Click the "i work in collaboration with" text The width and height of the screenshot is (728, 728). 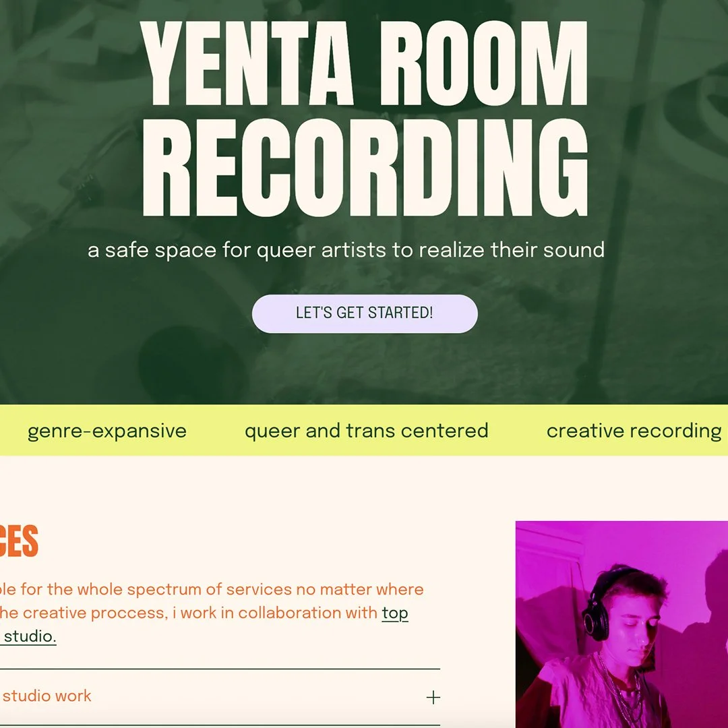[274, 613]
